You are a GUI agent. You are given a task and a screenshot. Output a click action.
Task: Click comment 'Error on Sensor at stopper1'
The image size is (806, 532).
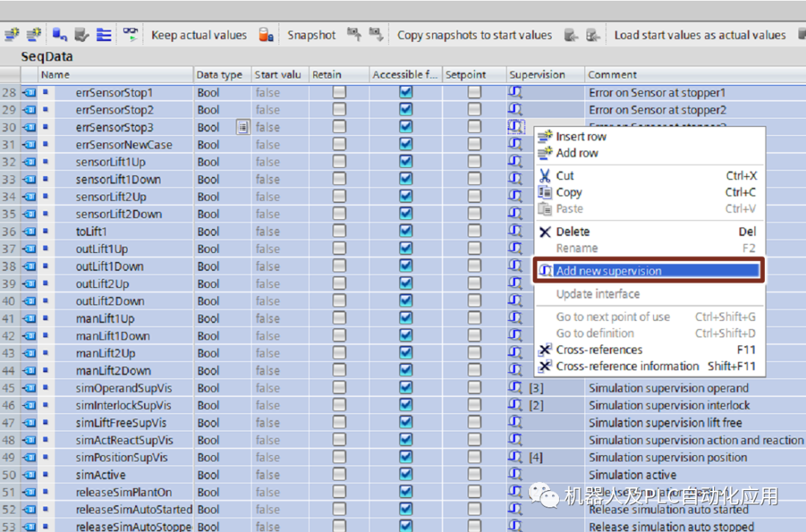click(x=657, y=93)
